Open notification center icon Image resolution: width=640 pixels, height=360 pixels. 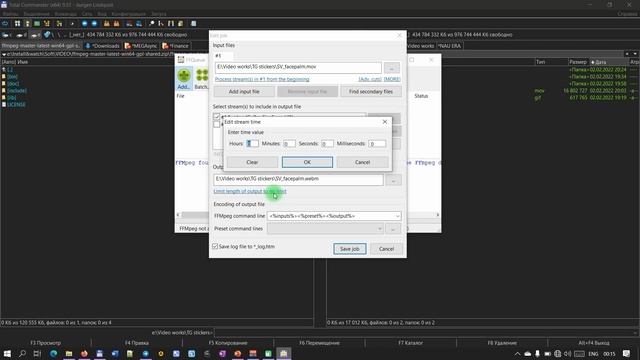point(627,353)
